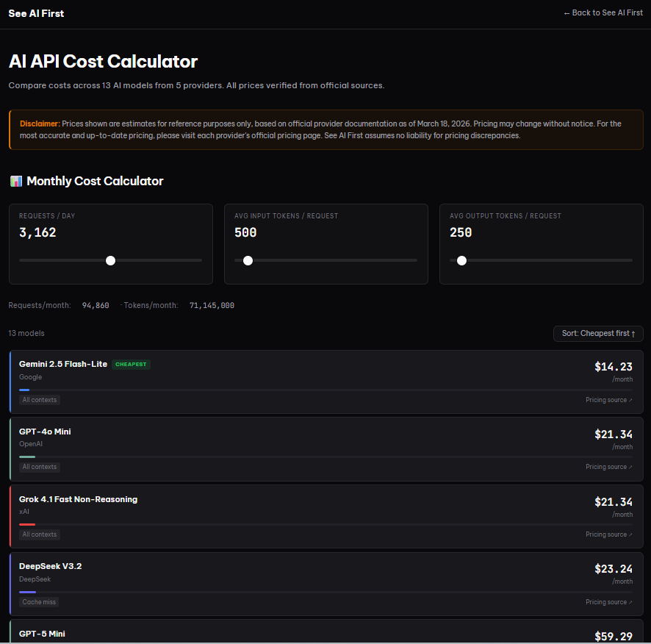This screenshot has width=651, height=644.
Task: Click the DeepSeek provider label under V3.2
Action: pos(35,579)
